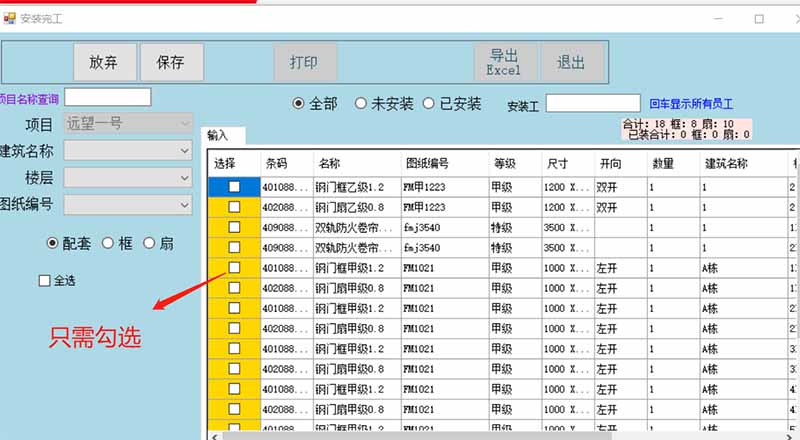Choose the 扇 radio option
Screen dimensions: 800x440
click(x=150, y=243)
